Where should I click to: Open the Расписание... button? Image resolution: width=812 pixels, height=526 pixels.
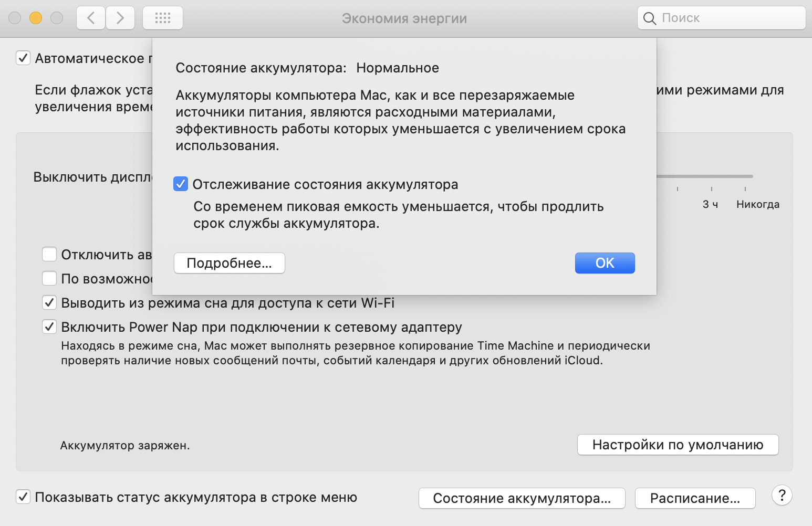(x=695, y=498)
